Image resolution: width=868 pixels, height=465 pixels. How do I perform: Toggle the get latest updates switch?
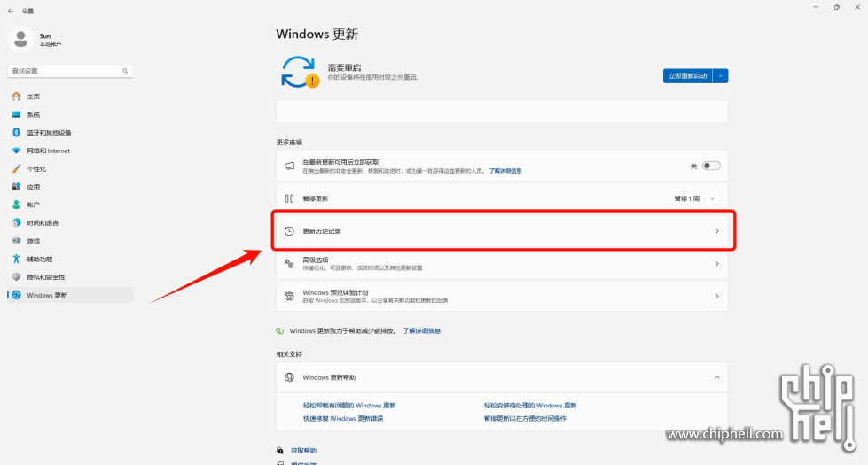(x=711, y=166)
